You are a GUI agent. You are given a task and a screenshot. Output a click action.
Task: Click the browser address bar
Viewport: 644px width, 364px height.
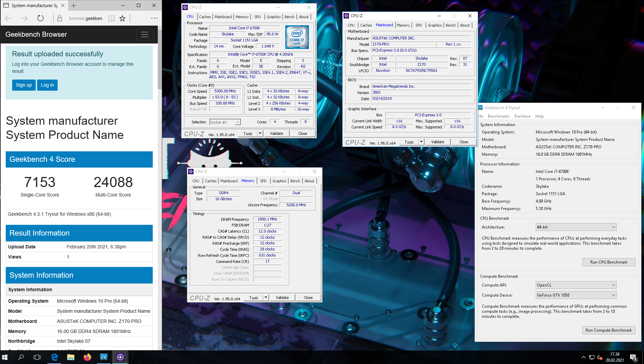pyautogui.click(x=86, y=18)
